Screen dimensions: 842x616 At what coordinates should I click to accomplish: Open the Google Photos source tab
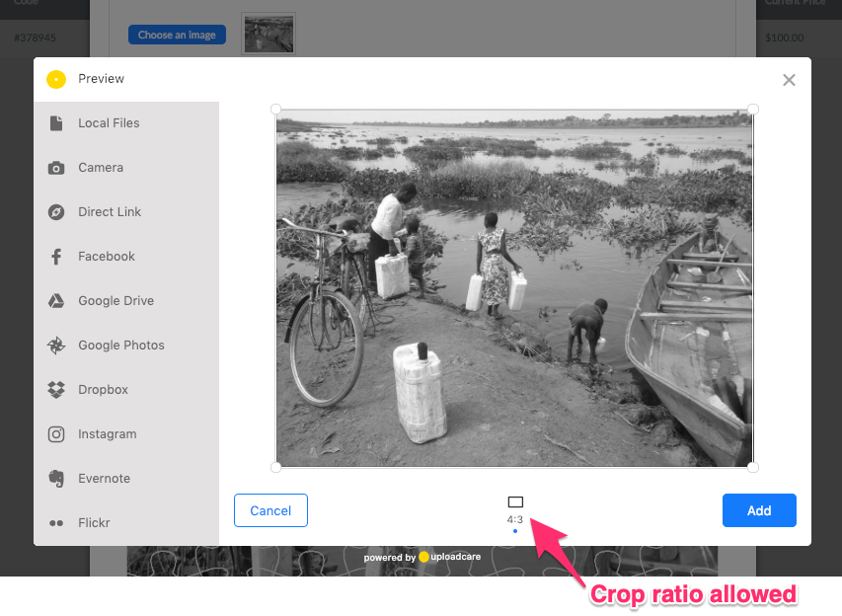pyautogui.click(x=126, y=346)
